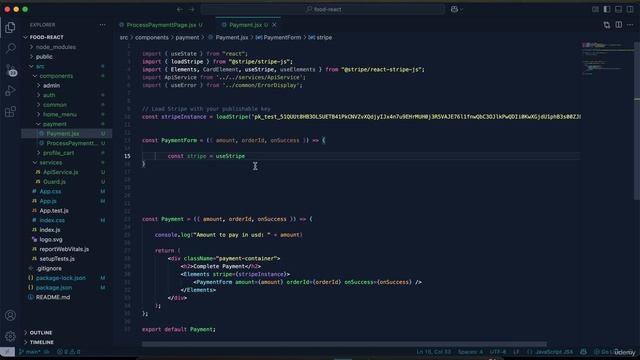Screen dimensions: 640x360
Task: Click the stripe breadcrumb symbol
Action: coord(324,38)
